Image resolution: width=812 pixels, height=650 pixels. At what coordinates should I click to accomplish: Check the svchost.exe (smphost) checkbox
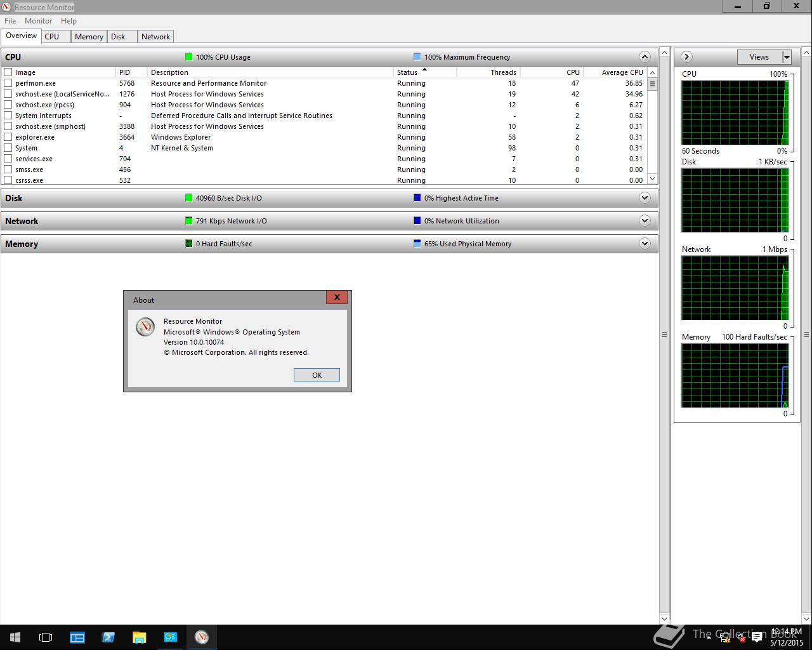[x=8, y=126]
